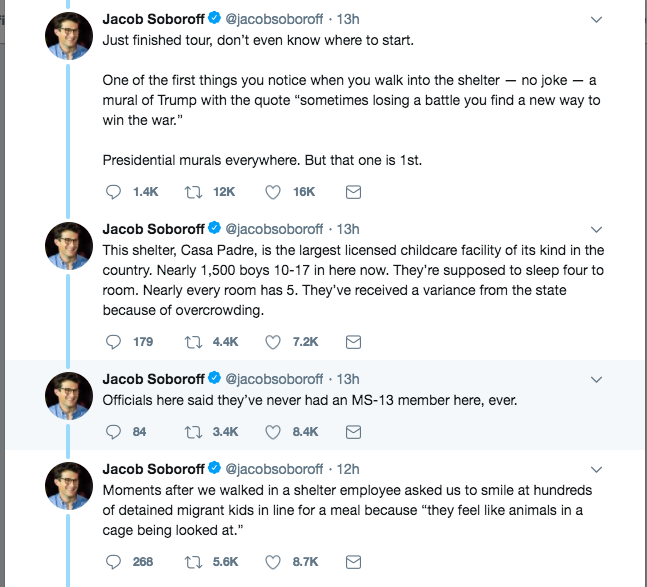This screenshot has height=587, width=647.
Task: Reply to the MS-13 tweet
Action: tap(113, 431)
